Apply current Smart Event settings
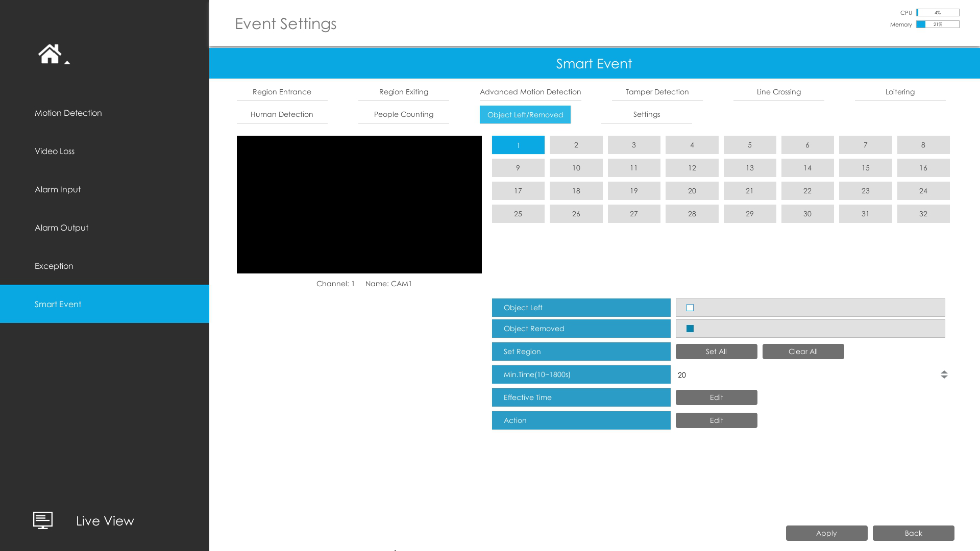 point(826,533)
